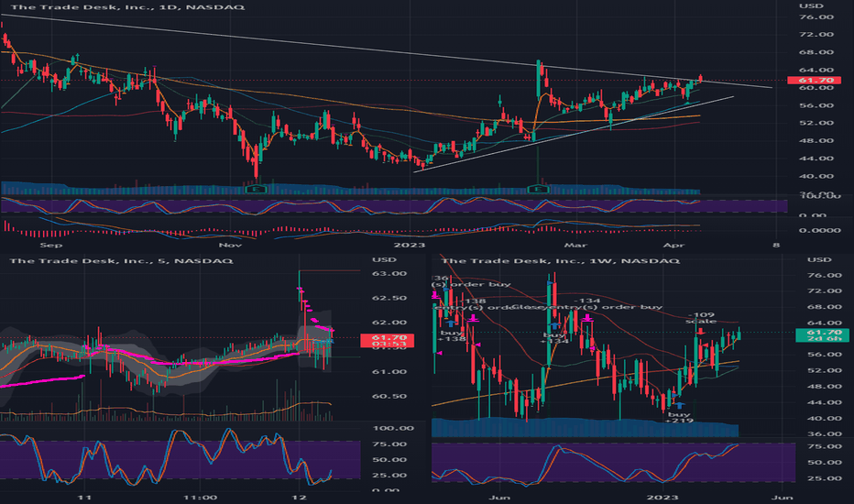Select the 1D chart title The Trade Desk
The image size is (854, 504).
(127, 7)
